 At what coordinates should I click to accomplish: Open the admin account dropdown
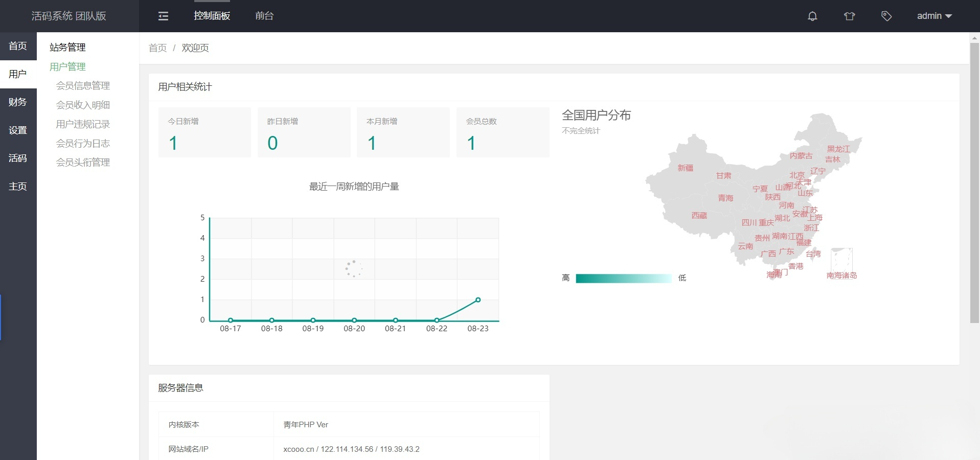click(934, 16)
